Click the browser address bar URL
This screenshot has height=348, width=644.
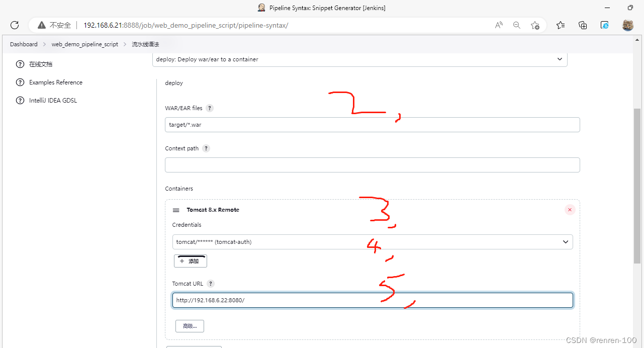[186, 25]
